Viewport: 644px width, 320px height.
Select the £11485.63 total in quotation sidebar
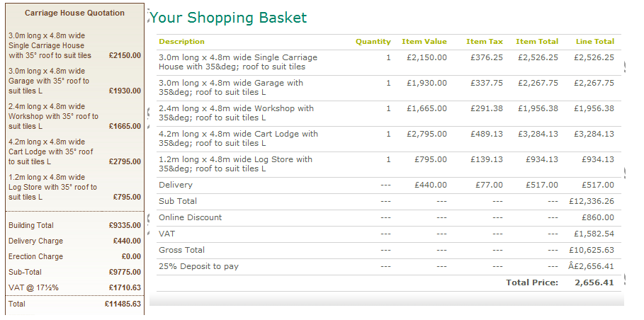(123, 304)
